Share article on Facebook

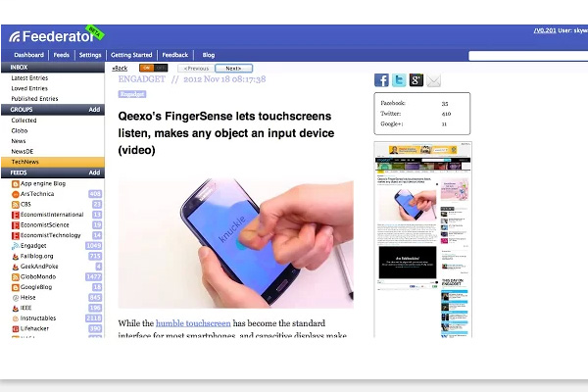click(381, 80)
